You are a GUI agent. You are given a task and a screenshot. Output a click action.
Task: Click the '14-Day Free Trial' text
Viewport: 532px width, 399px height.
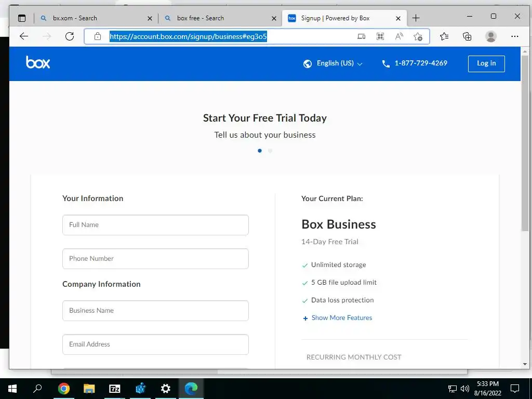330,242
